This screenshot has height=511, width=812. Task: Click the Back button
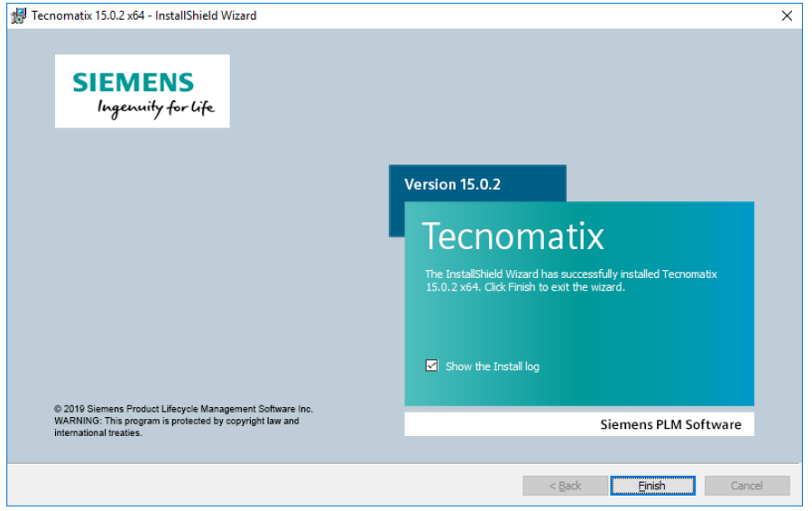tap(565, 486)
